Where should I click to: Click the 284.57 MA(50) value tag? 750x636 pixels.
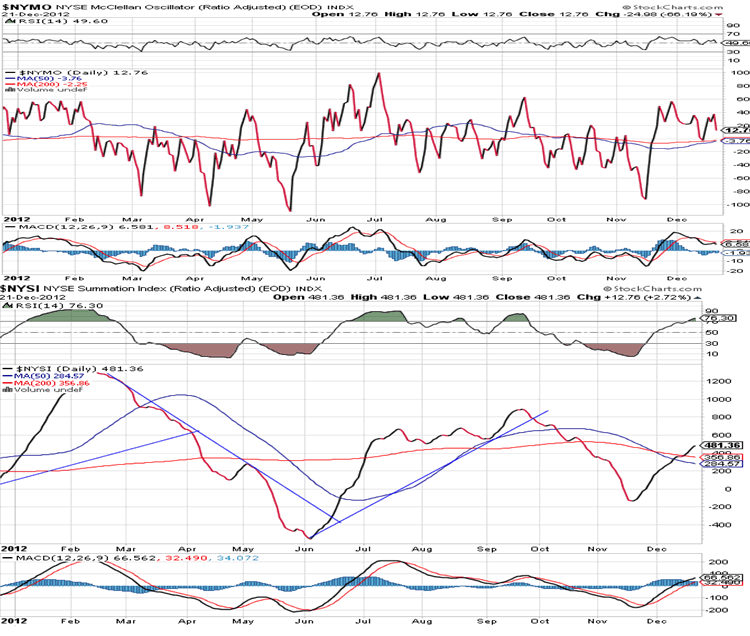coord(713,464)
